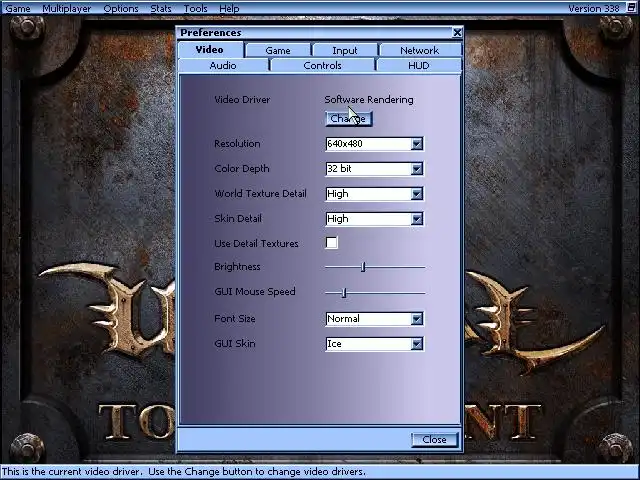Click the 32 bit color depth field
The image size is (640, 480).
[368, 169]
